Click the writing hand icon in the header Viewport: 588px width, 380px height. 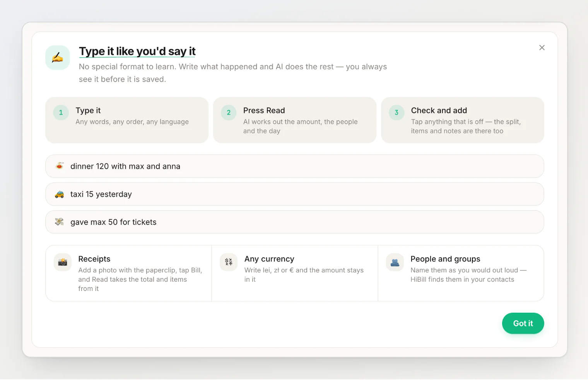click(58, 58)
